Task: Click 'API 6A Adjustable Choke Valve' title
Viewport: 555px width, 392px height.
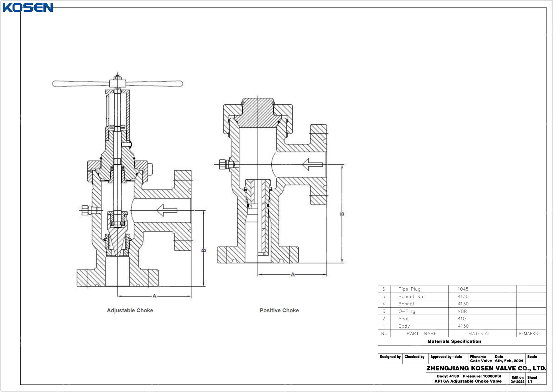Action: point(468,381)
